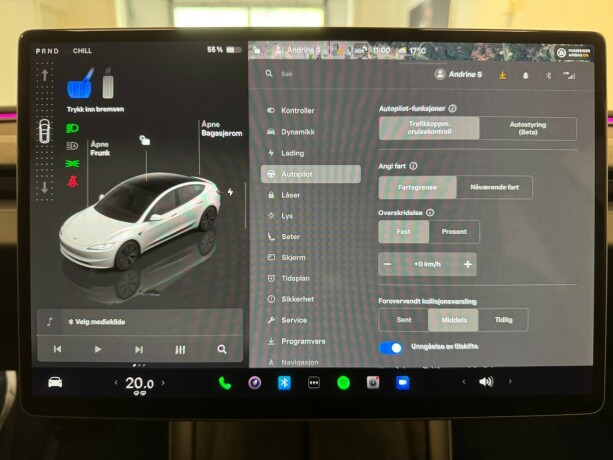The height and width of the screenshot is (460, 613).
Task: Tap the volume speaker icon
Action: [x=486, y=381]
